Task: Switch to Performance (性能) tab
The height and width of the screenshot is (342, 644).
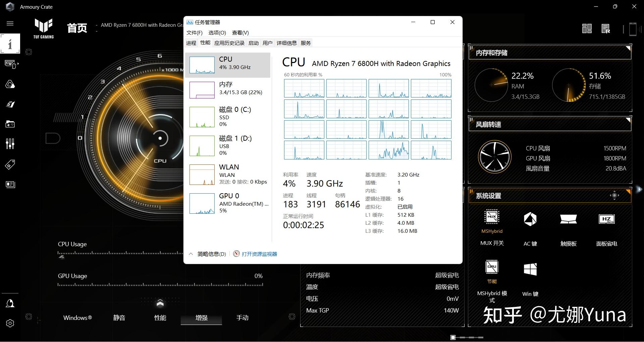Action: coord(205,43)
